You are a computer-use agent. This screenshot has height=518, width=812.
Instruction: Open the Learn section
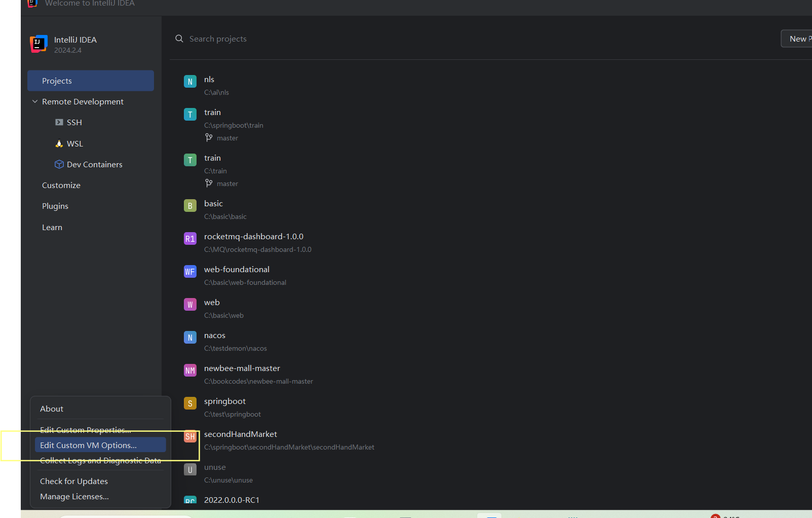[52, 227]
